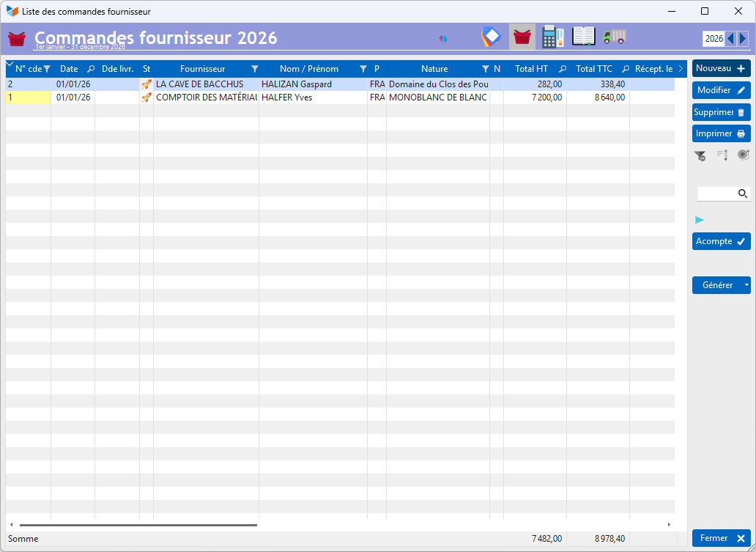
Task: Open the payment terminal calculator icon
Action: coord(553,37)
